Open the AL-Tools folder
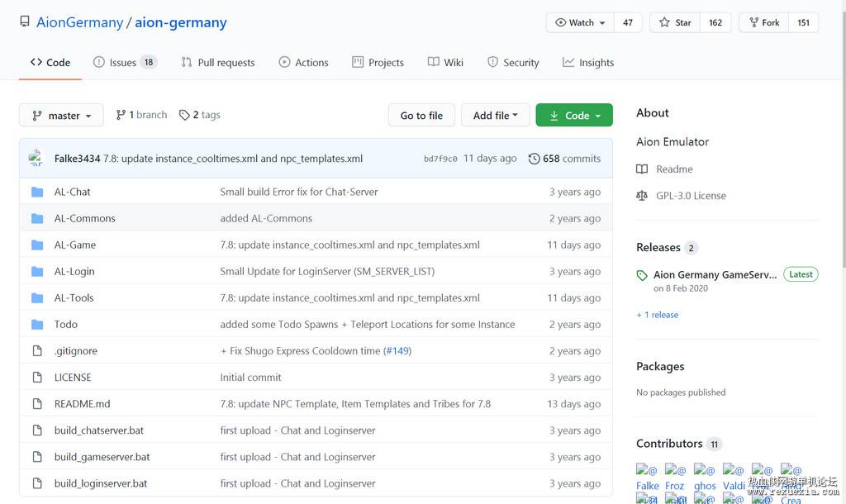 tap(74, 297)
